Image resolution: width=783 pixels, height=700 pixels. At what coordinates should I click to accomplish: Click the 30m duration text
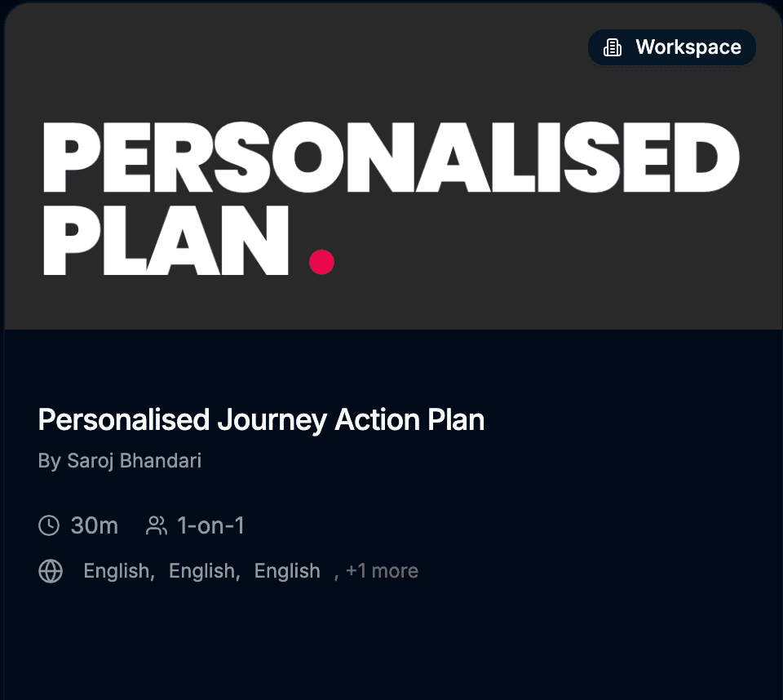(x=95, y=525)
